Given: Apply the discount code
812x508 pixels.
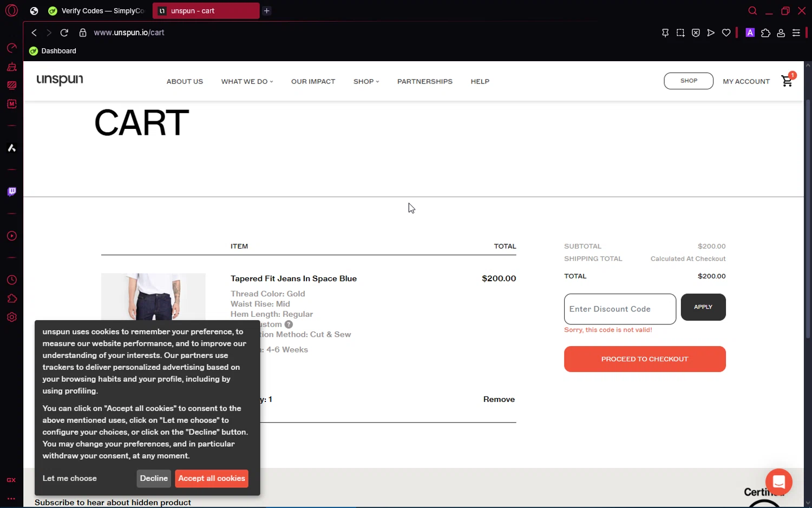Looking at the screenshot, I should click(x=703, y=307).
